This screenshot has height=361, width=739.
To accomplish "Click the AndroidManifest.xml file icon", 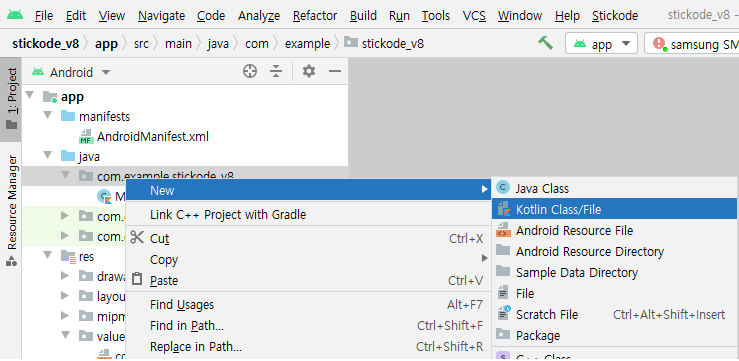I will pyautogui.click(x=86, y=137).
